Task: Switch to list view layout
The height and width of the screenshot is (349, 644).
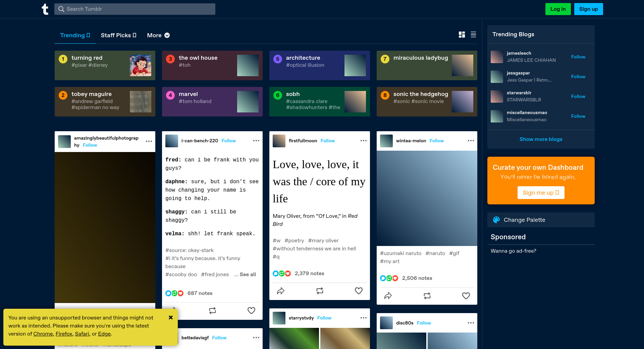Action: click(x=473, y=35)
